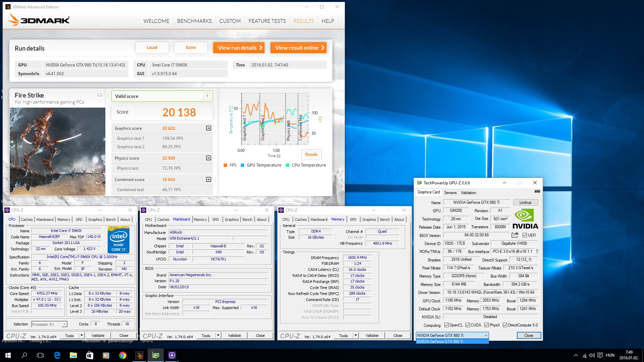Collapse the Physics score section

tap(209, 158)
